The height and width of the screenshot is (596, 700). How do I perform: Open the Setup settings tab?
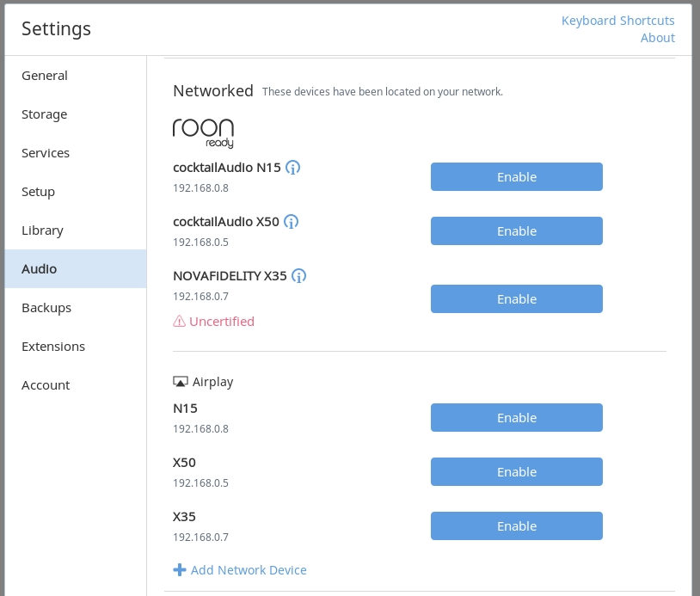click(76, 192)
